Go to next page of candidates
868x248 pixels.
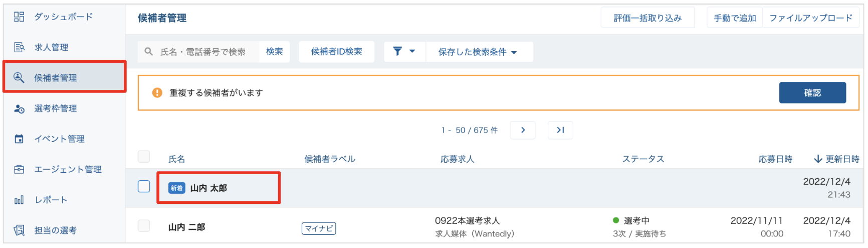click(523, 130)
